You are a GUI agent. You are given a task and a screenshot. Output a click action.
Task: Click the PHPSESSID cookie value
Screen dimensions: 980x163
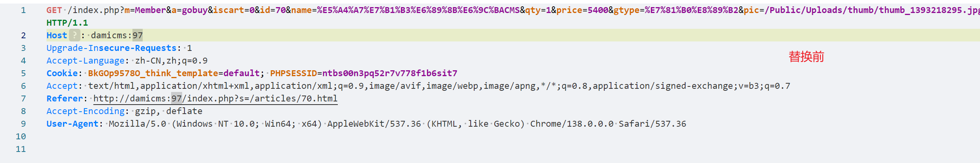(x=389, y=73)
